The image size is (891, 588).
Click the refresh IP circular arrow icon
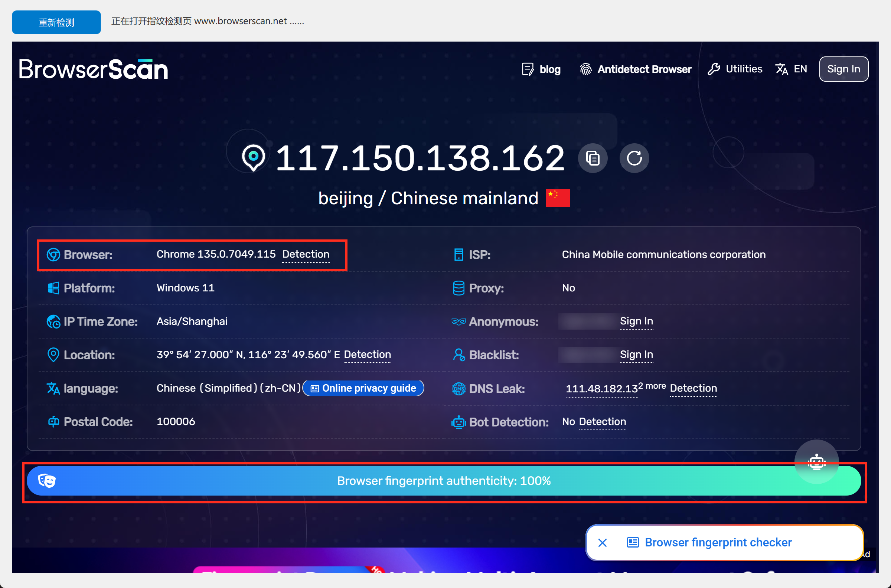634,158
